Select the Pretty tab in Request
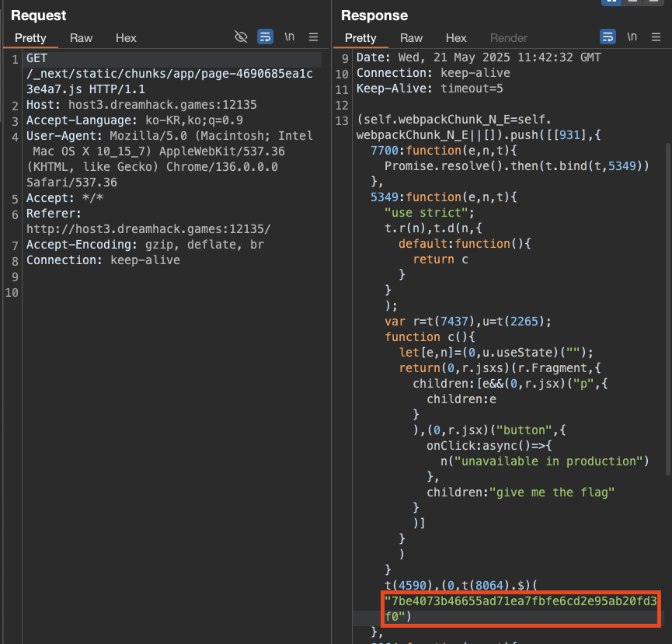The width and height of the screenshot is (672, 644). pos(30,38)
